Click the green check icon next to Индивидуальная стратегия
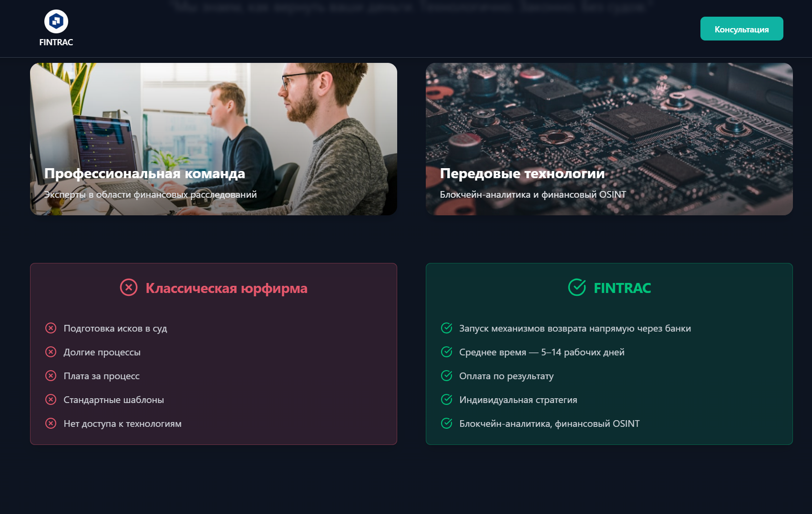The image size is (812, 514). [x=446, y=400]
